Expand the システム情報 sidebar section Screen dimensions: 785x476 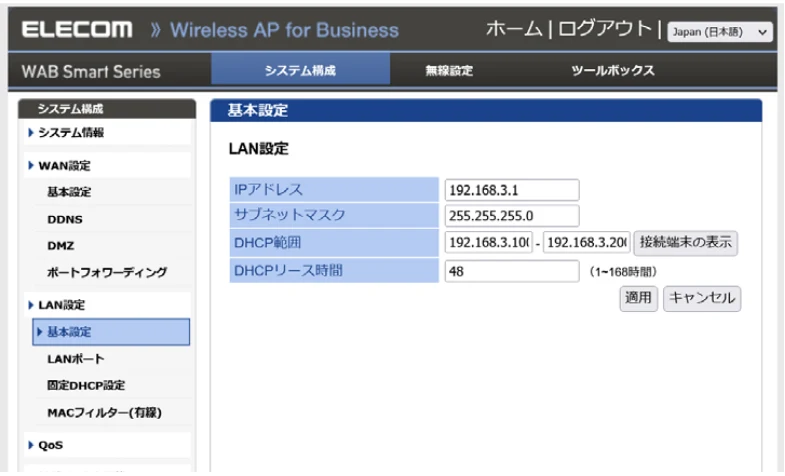point(107,133)
